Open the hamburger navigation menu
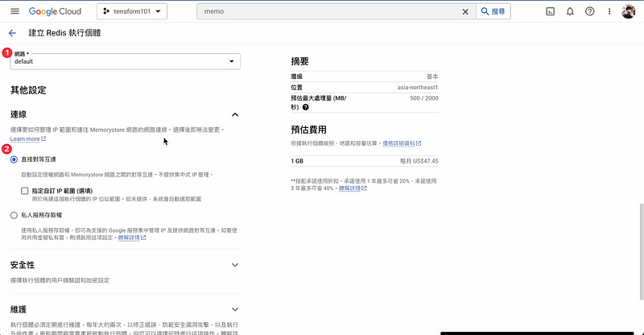 coord(14,11)
